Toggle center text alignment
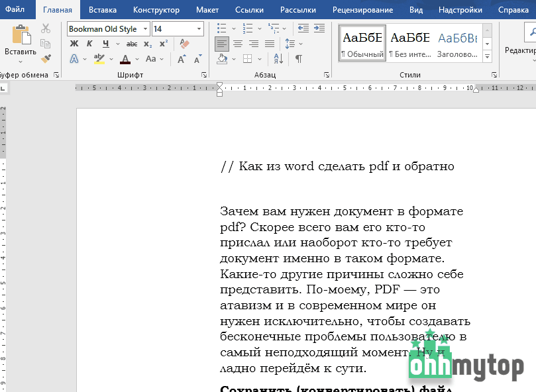Viewport: 536px width, 392px height. (238, 44)
